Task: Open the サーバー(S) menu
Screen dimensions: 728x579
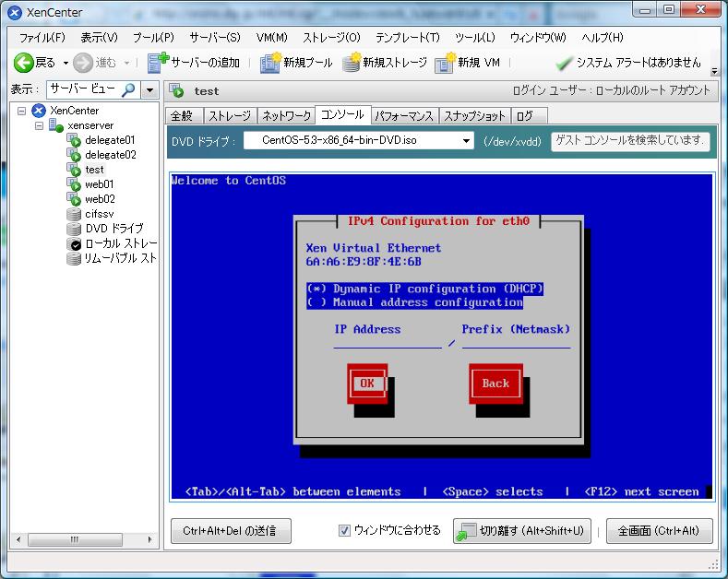Action: (x=214, y=38)
